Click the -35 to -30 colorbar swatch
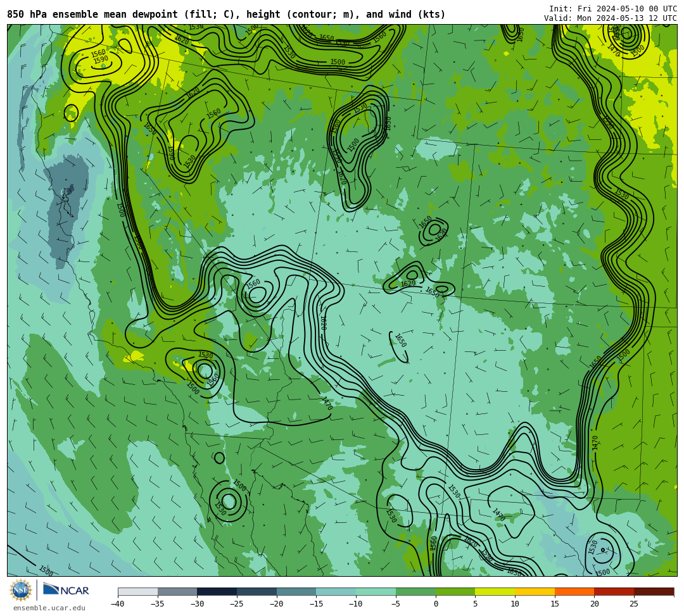Image resolution: width=684 pixels, height=616 pixels. pos(177,591)
